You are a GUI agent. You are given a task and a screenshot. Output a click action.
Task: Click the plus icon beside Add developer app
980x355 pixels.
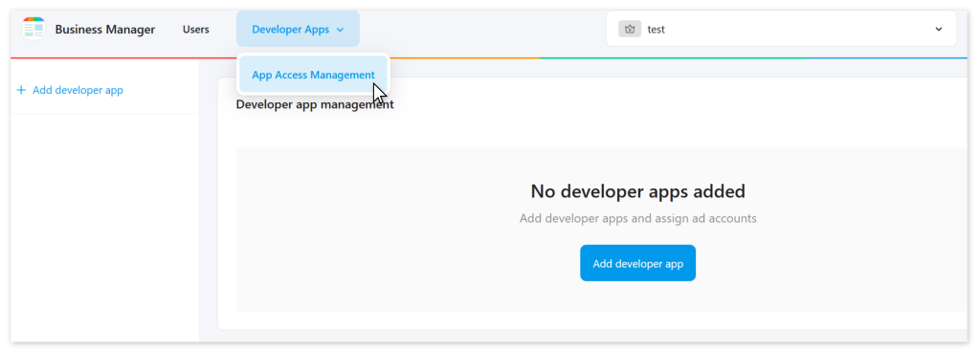click(x=21, y=90)
